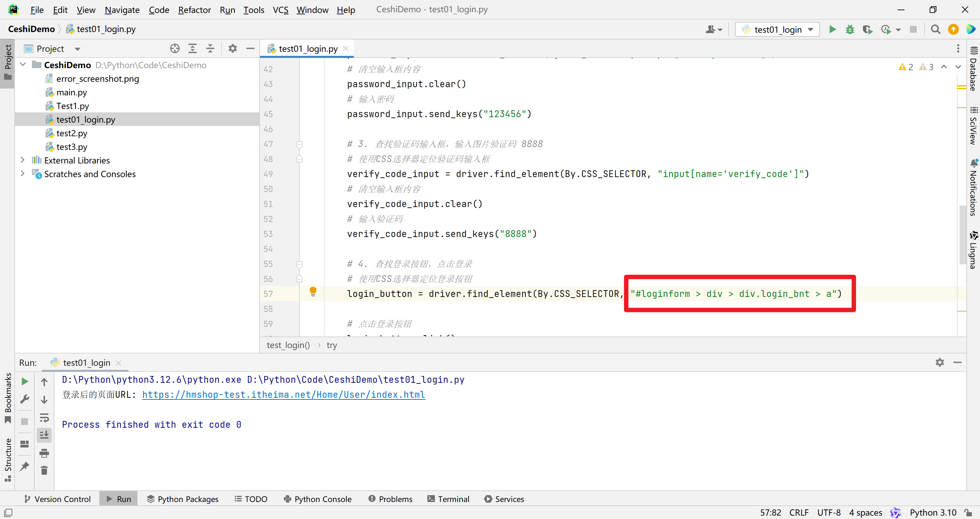Click the UTF-8 encoding in status bar
Image resolution: width=980 pixels, height=519 pixels.
pos(829,513)
